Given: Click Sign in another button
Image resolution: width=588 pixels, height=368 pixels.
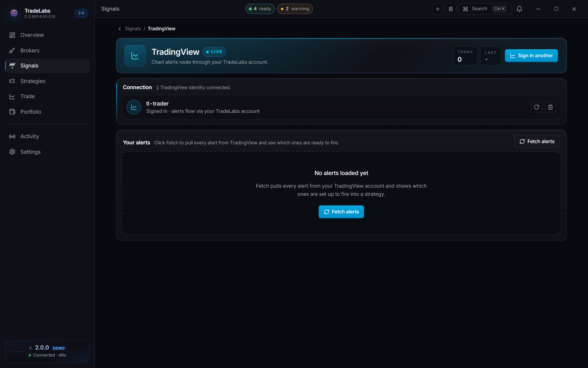Looking at the screenshot, I should coord(531,56).
